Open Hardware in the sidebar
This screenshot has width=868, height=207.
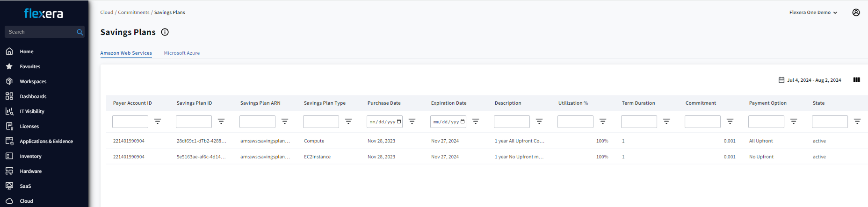pos(30,171)
